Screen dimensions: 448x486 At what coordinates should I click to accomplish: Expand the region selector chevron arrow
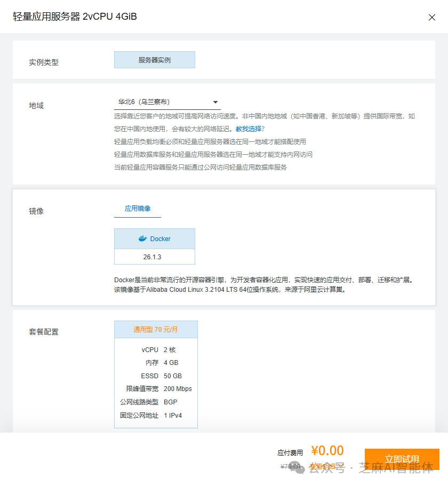point(215,101)
